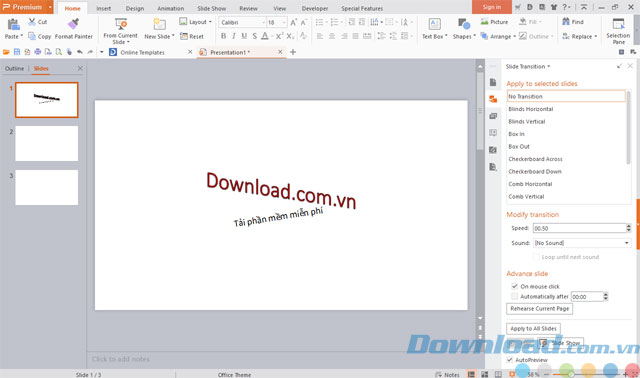Click the Undo arrow
This screenshot has width=640, height=378.
[80, 52]
